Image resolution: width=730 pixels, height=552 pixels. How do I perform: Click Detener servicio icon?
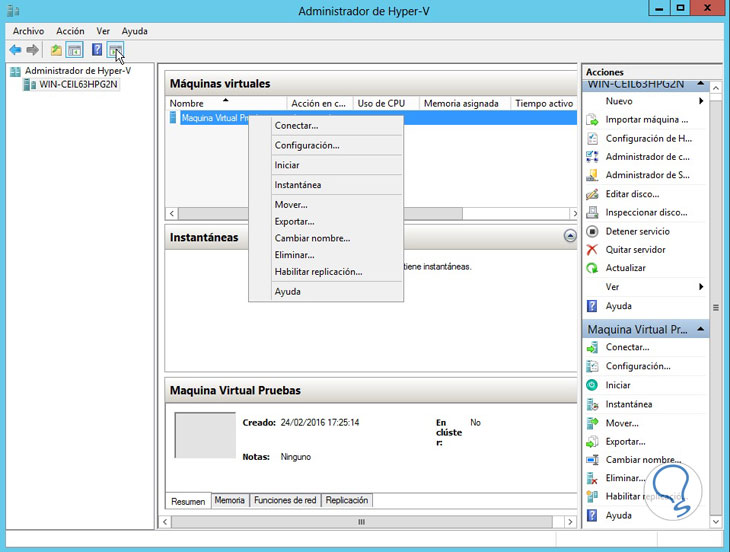pos(592,231)
